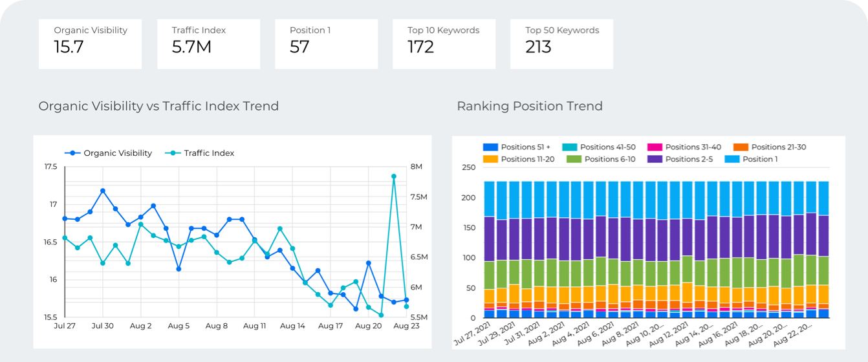Click the Ranking Position Trend chart title
This screenshot has width=868, height=362.
tap(529, 106)
